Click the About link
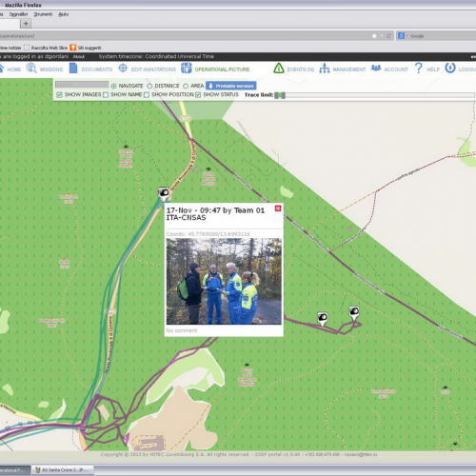This screenshot has height=476, width=476. [79, 56]
